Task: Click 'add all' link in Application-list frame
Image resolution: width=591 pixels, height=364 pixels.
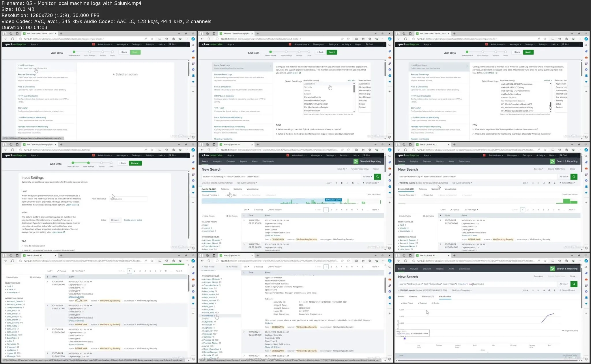Action: pyautogui.click(x=351, y=81)
